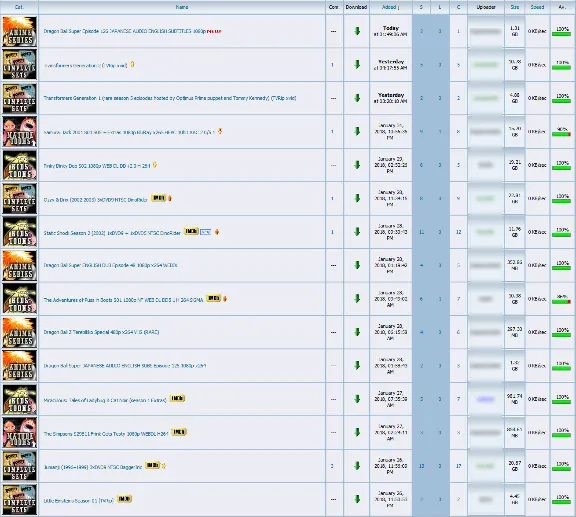Click Anime Series category image for first row
The height and width of the screenshot is (517, 576).
[x=19, y=31]
